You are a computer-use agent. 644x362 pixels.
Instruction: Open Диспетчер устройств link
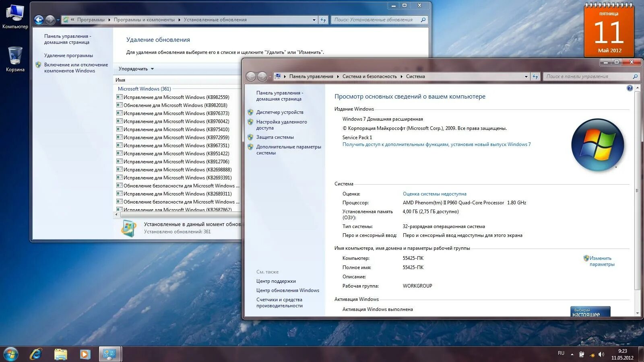(280, 112)
